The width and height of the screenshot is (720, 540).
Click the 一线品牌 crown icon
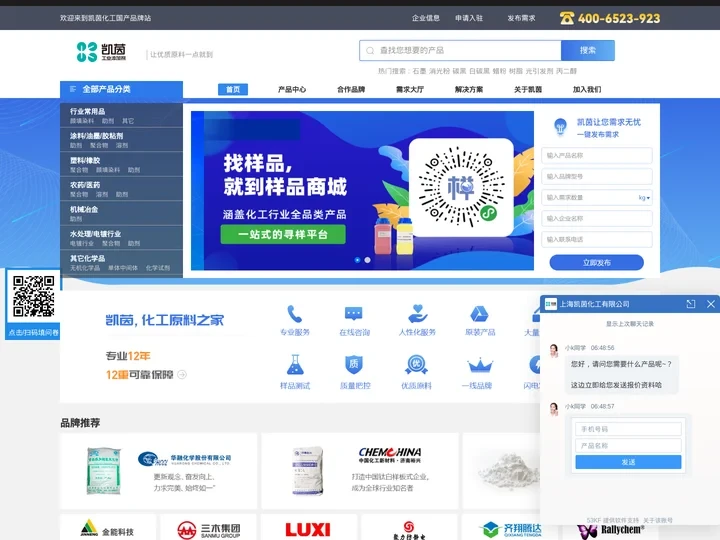click(479, 366)
